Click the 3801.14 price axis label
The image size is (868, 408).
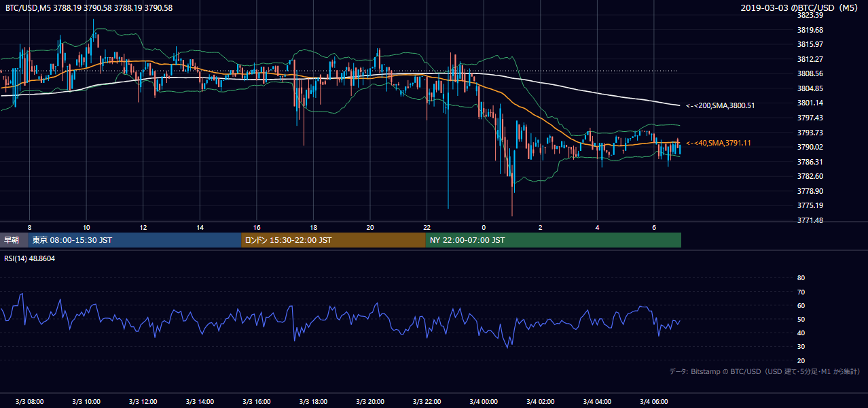pyautogui.click(x=810, y=103)
